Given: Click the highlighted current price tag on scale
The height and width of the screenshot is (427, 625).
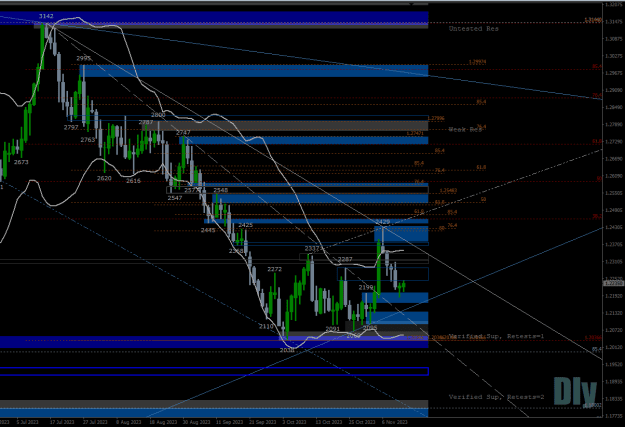Looking at the screenshot, I should [613, 283].
